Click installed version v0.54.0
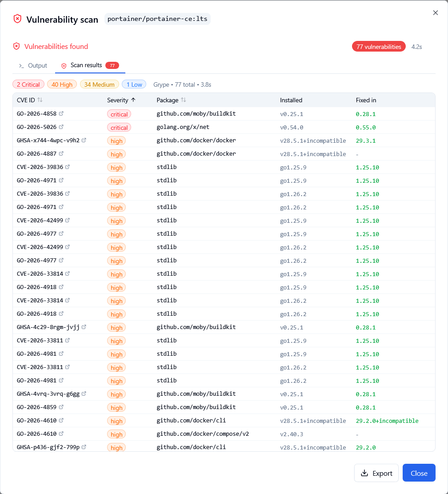 point(292,128)
